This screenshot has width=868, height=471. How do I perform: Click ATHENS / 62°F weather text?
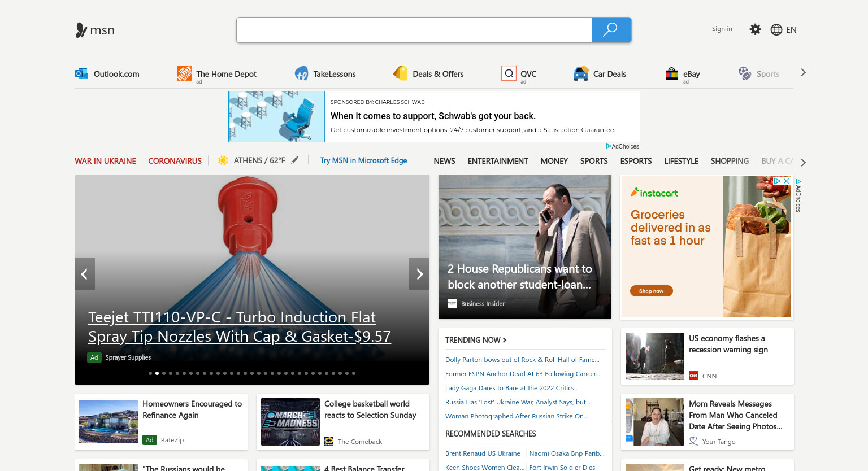pos(259,160)
